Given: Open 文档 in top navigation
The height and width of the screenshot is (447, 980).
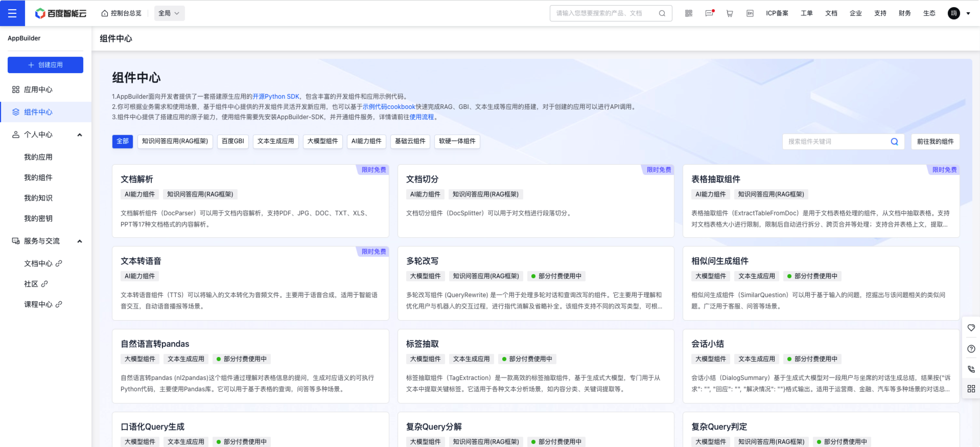Looking at the screenshot, I should [831, 13].
